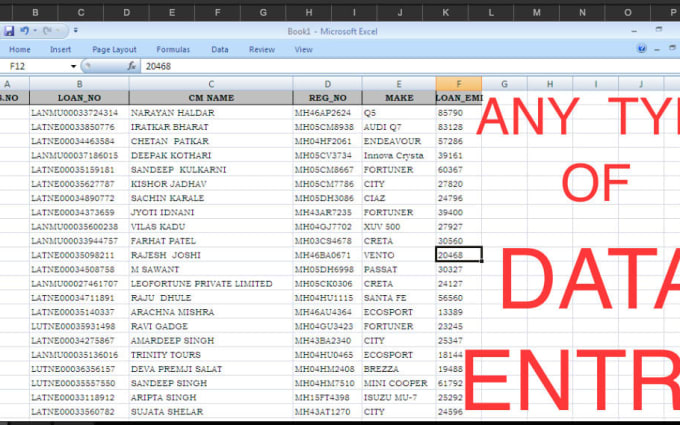This screenshot has height=425, width=680.
Task: Click cell containing FARHAT PATEL
Action: pyautogui.click(x=211, y=241)
